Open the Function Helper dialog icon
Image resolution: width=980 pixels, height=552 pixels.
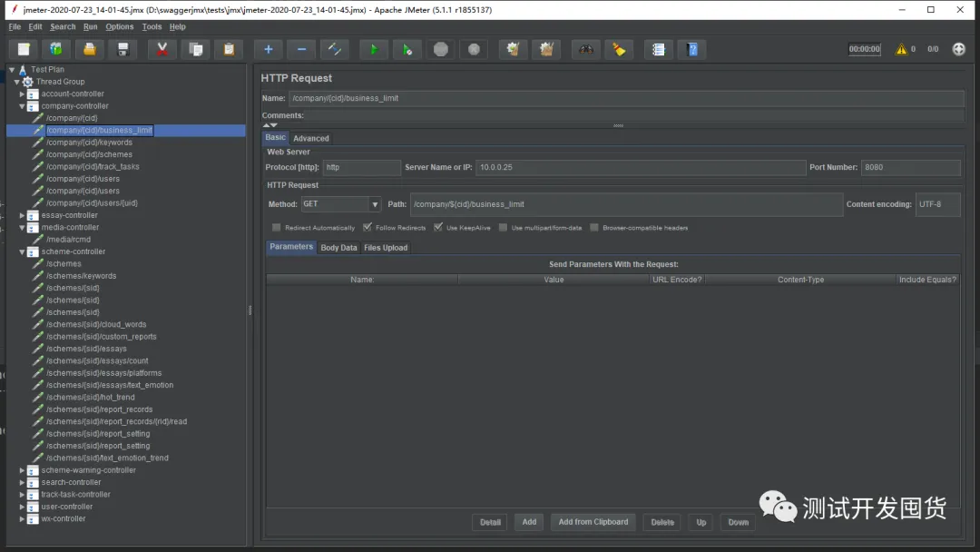pos(658,49)
